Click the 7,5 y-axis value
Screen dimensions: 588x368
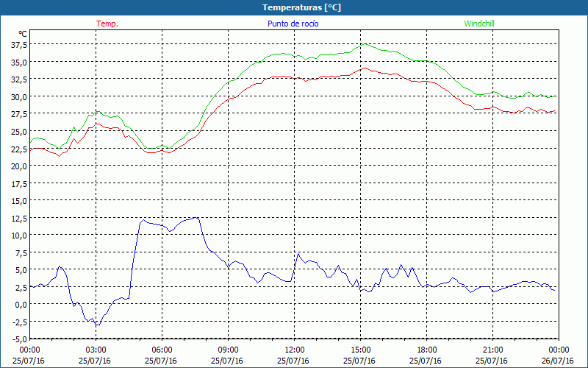[21, 253]
